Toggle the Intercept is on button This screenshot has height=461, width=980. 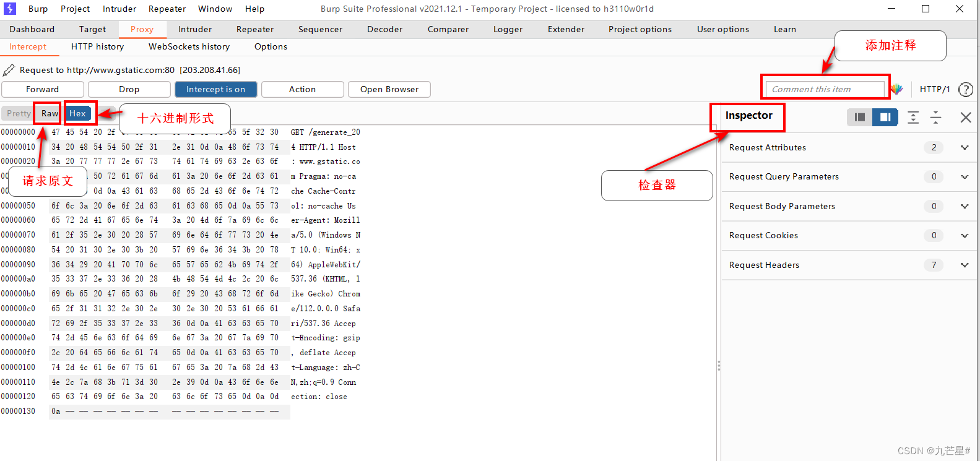pos(216,89)
